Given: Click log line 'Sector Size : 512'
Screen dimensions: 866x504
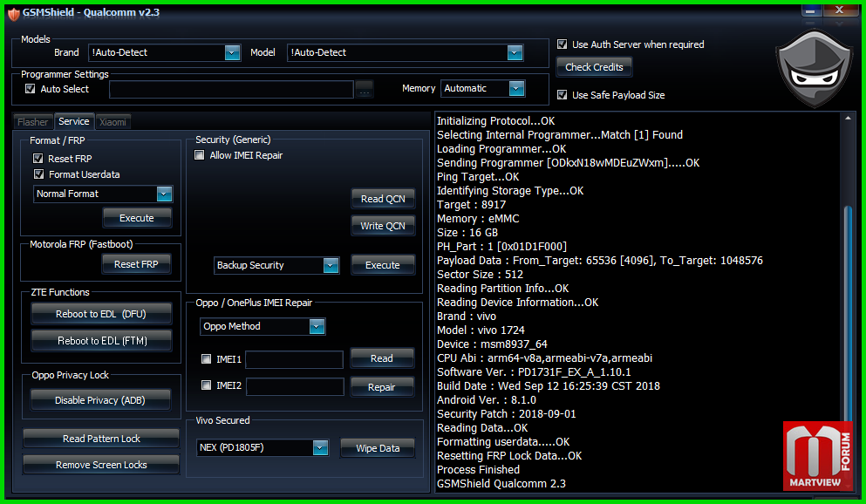Looking at the screenshot, I should coord(480,275).
